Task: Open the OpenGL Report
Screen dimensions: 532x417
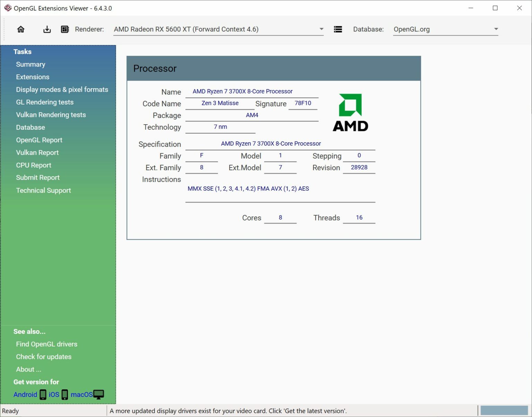Action: coord(39,140)
